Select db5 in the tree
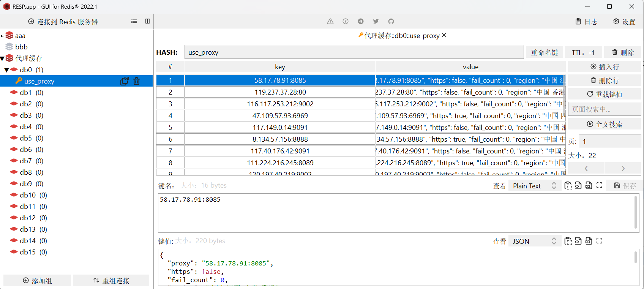This screenshot has height=289, width=644. pyautogui.click(x=32, y=138)
